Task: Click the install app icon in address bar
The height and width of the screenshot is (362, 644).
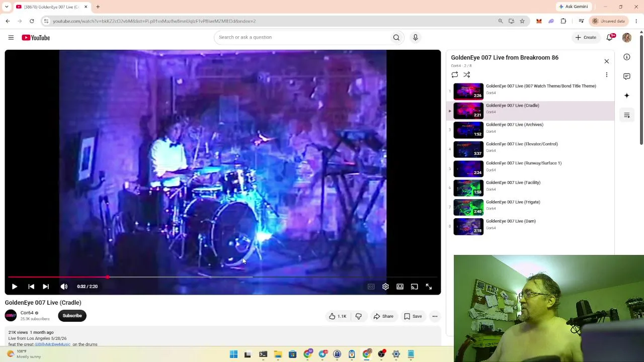Action: [511, 21]
